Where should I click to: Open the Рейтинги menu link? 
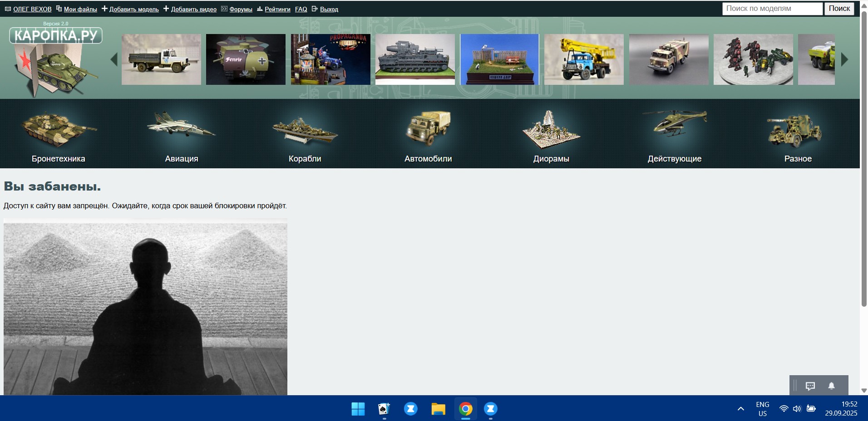tap(277, 9)
